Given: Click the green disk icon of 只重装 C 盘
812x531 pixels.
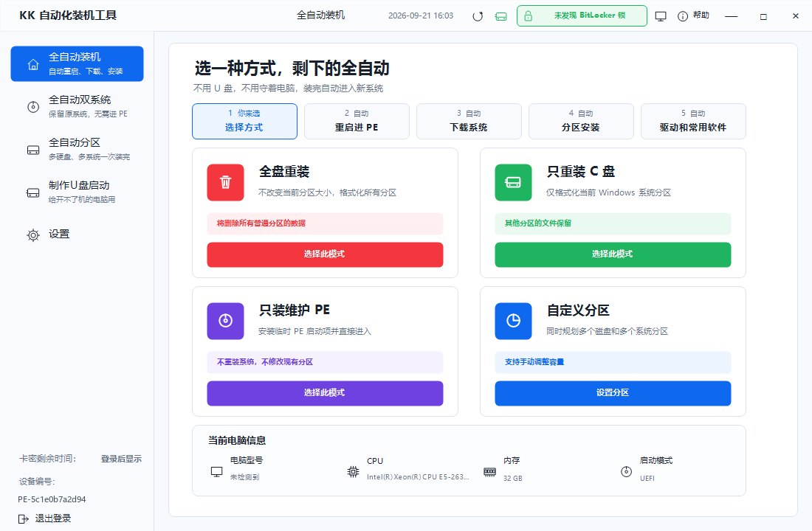Looking at the screenshot, I should pos(513,182).
